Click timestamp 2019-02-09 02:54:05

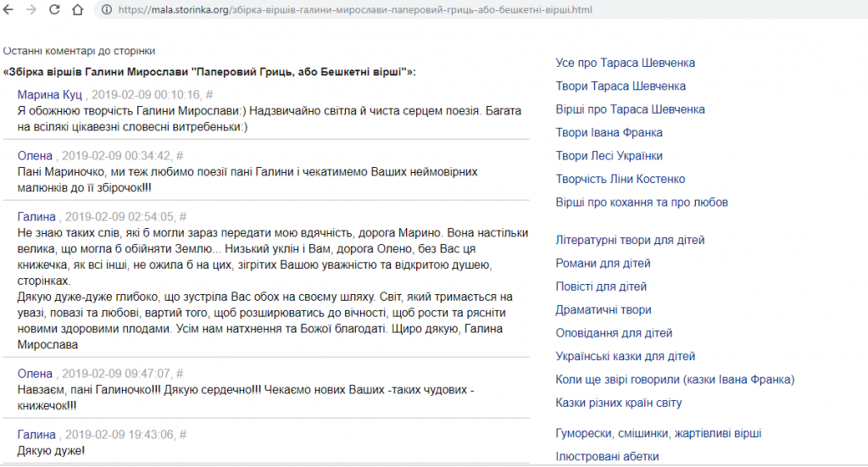pos(120,216)
